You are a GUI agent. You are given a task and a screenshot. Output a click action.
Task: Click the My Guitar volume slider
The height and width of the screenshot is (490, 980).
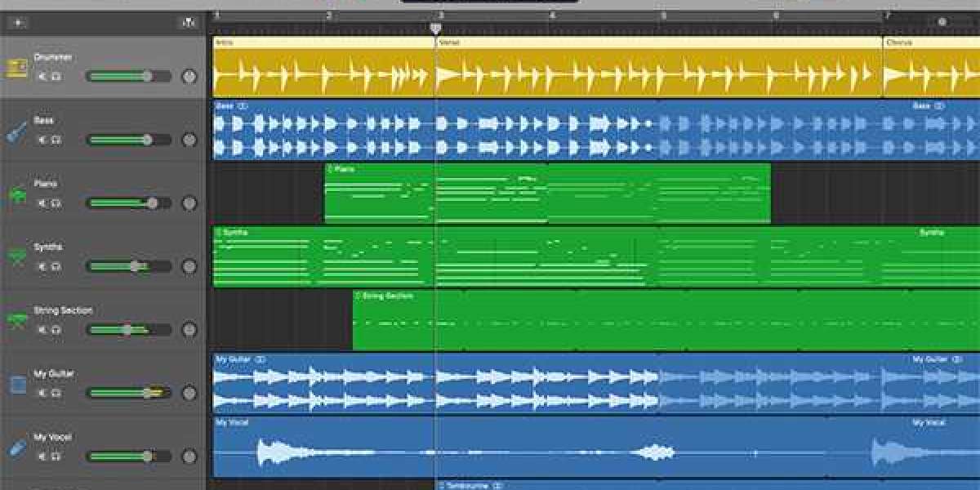(128, 393)
